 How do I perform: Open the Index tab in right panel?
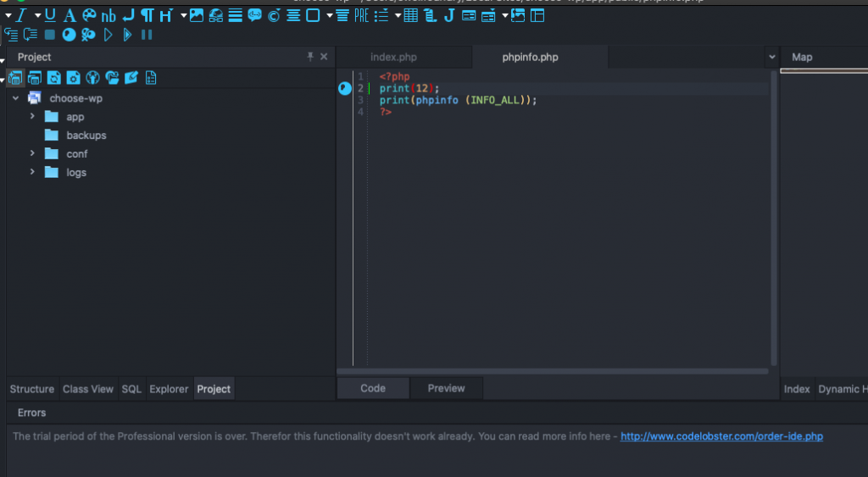[x=797, y=389]
